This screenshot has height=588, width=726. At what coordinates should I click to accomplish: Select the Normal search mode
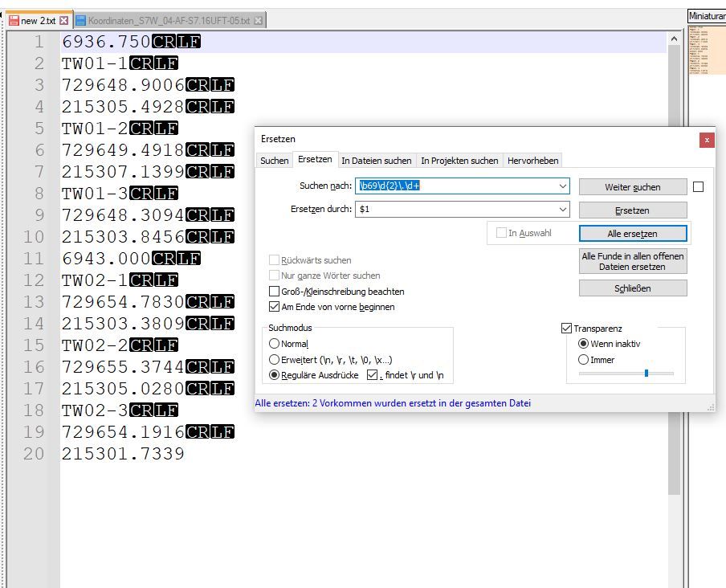click(x=274, y=344)
